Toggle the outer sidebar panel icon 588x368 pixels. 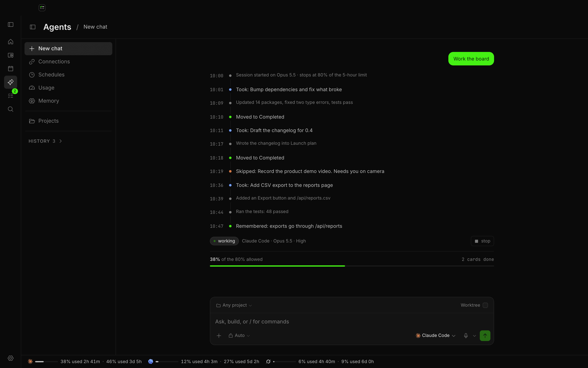point(10,25)
